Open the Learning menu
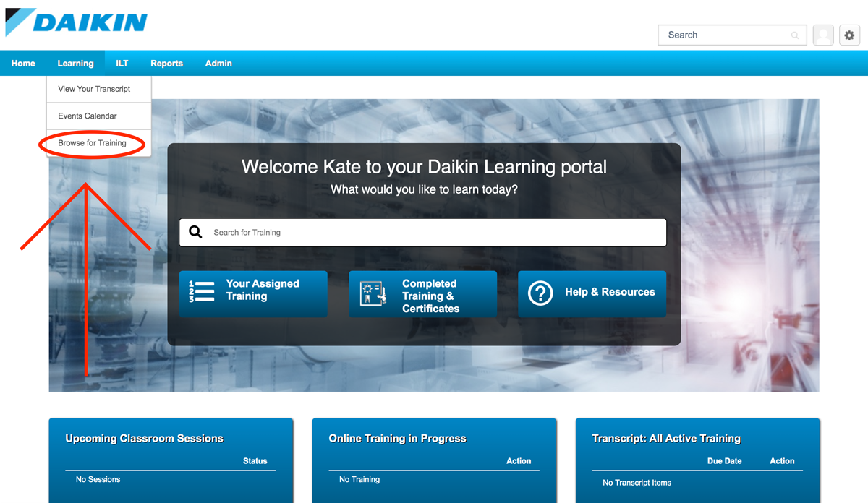This screenshot has height=503, width=868. coord(75,64)
